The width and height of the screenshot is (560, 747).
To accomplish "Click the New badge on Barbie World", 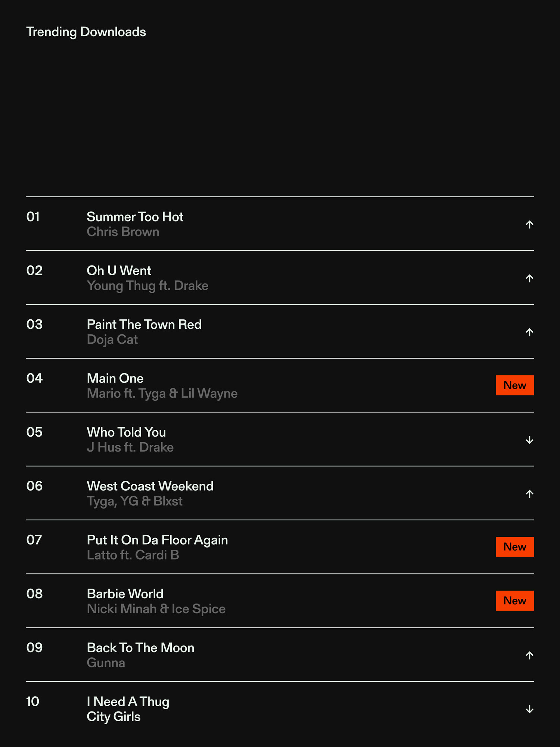I will [x=514, y=601].
